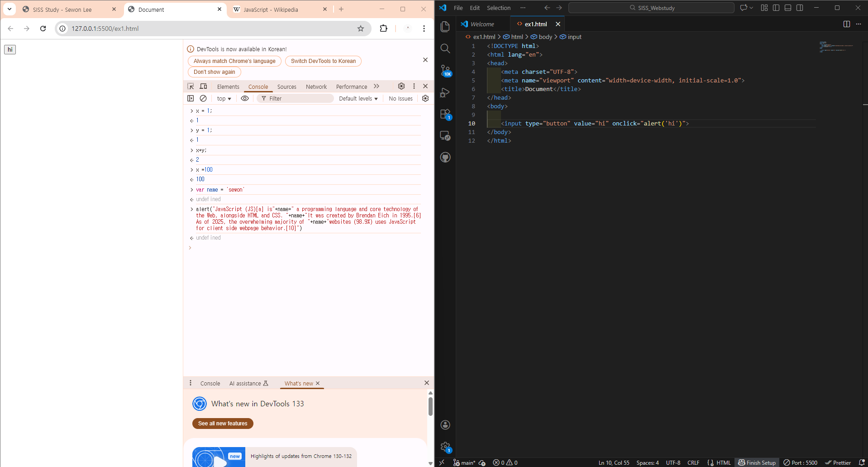The width and height of the screenshot is (868, 467).
Task: Show more DevTools tabs chevron
Action: tap(377, 87)
